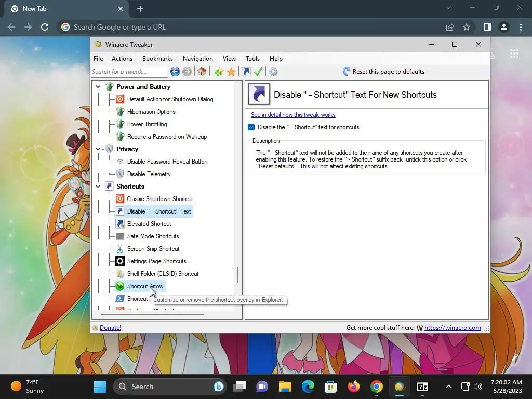Image resolution: width=532 pixels, height=399 pixels.
Task: Open the File menu
Action: click(98, 59)
